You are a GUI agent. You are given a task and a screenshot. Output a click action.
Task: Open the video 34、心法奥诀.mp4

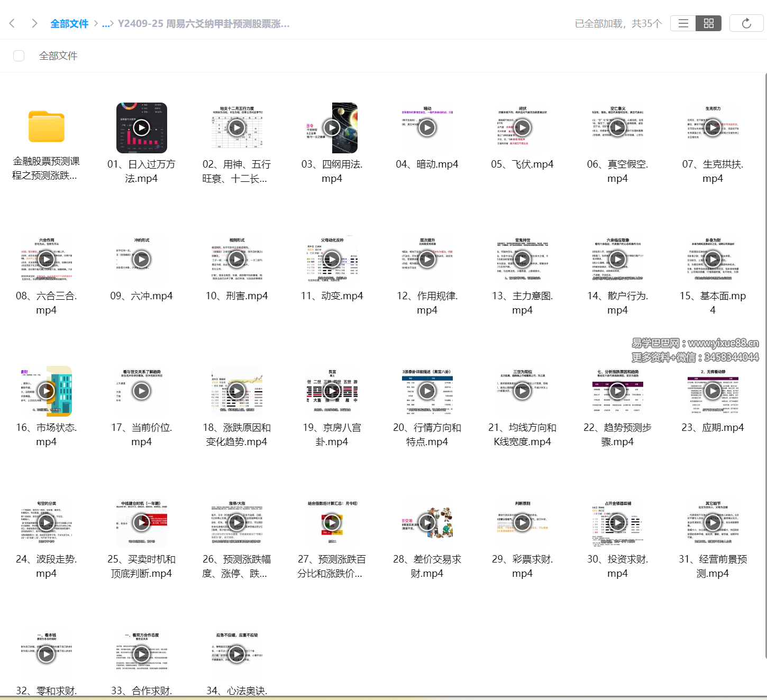click(x=236, y=654)
